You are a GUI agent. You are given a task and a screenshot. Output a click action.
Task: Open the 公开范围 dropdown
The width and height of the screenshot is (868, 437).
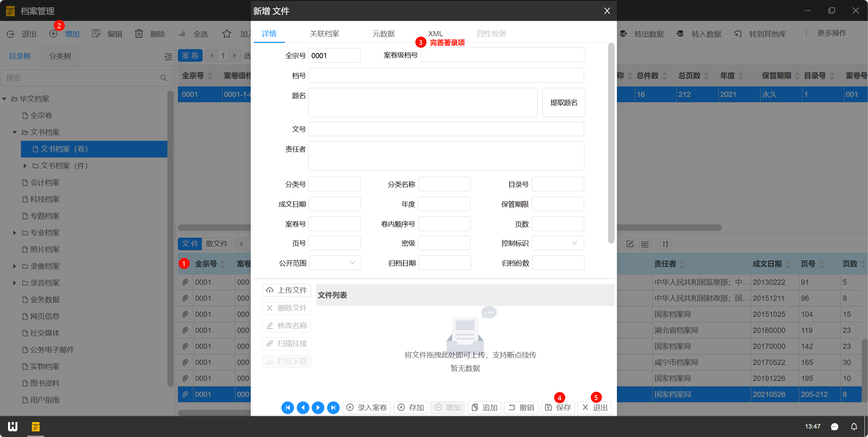335,263
